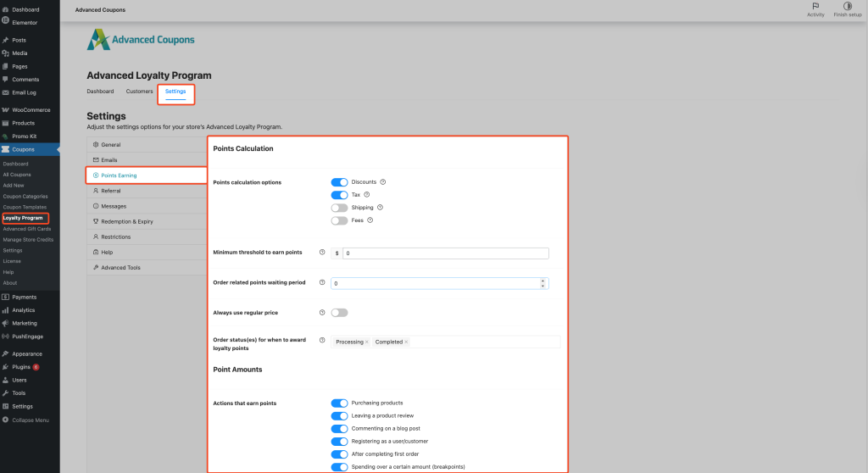The image size is (868, 473).
Task: Open Coupon Templates submenu link
Action: 25,207
